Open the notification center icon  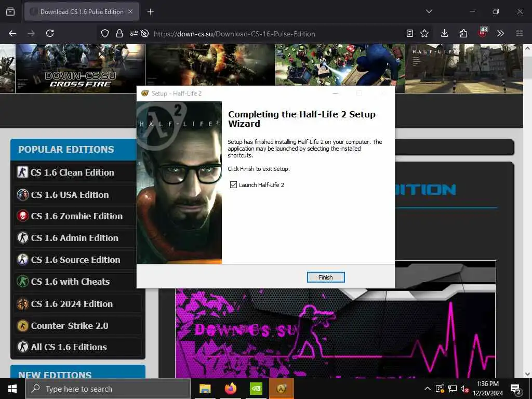point(516,389)
